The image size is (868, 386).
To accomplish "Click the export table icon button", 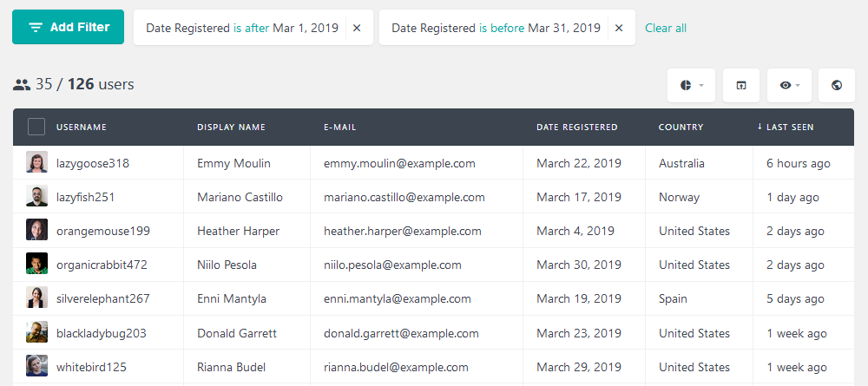I will [741, 85].
